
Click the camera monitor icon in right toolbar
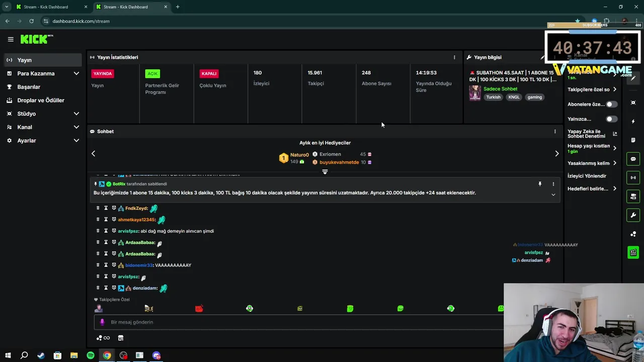(633, 196)
